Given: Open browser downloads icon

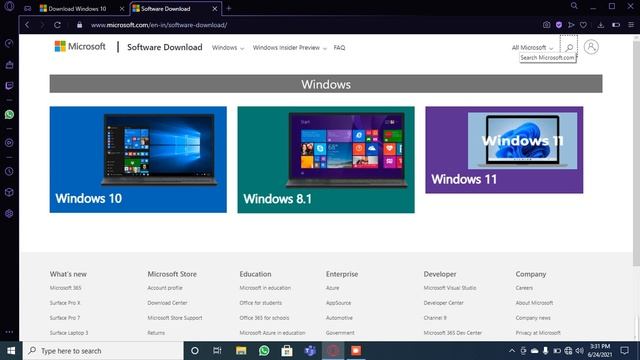Looking at the screenshot, I should 600,25.
